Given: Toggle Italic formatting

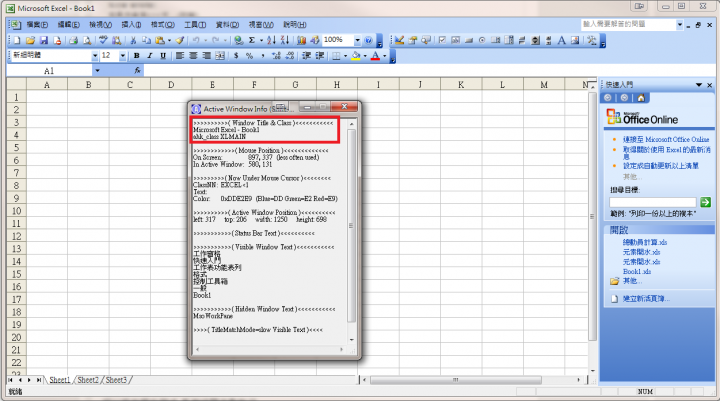Looking at the screenshot, I should point(150,56).
